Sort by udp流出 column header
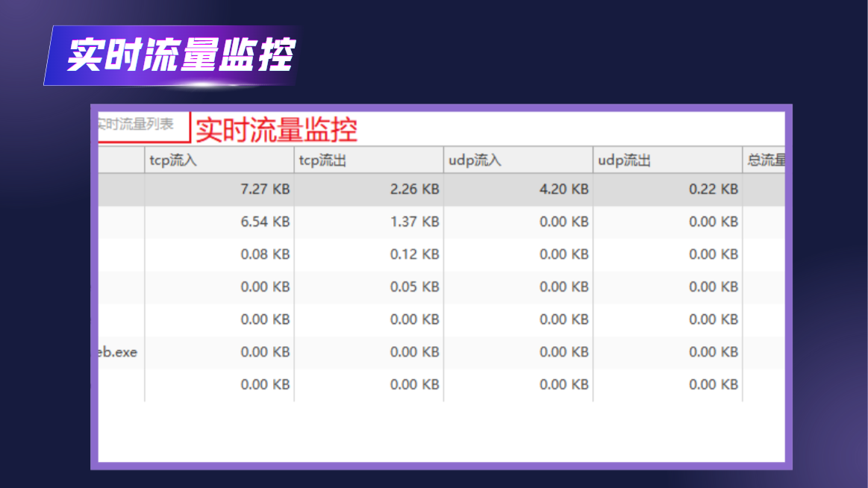The height and width of the screenshot is (488, 868). [668, 160]
